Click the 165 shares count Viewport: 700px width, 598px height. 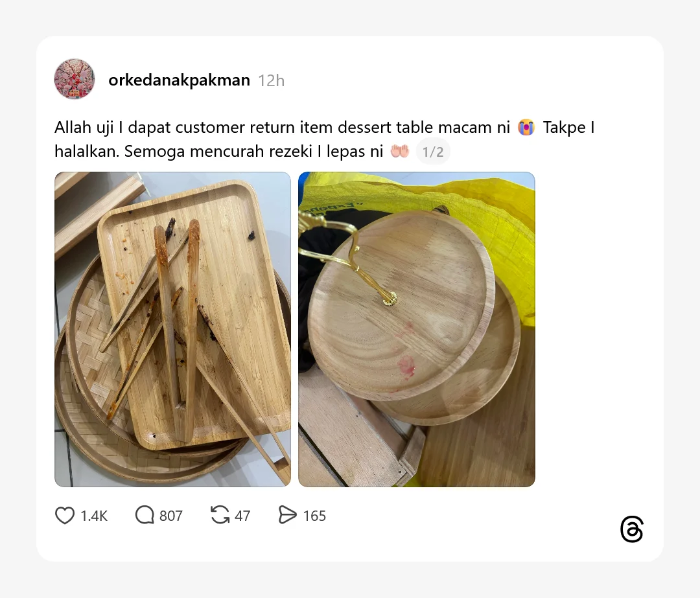[315, 516]
